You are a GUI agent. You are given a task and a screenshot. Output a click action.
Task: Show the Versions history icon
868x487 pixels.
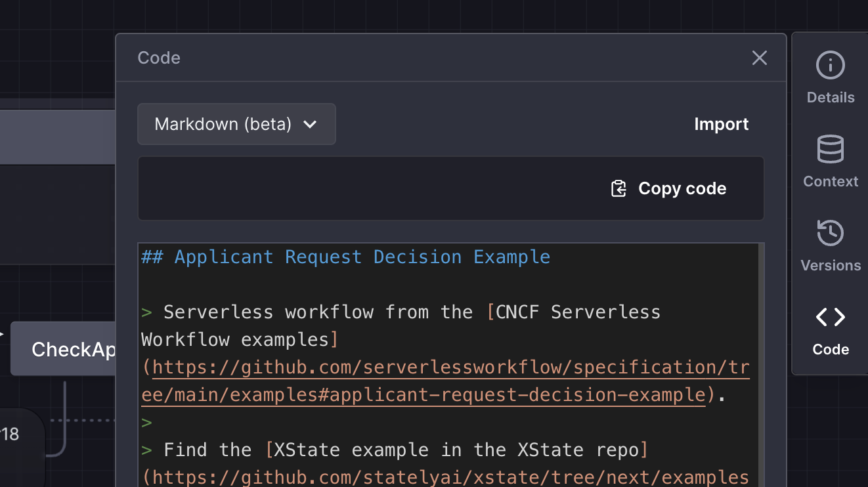(830, 234)
